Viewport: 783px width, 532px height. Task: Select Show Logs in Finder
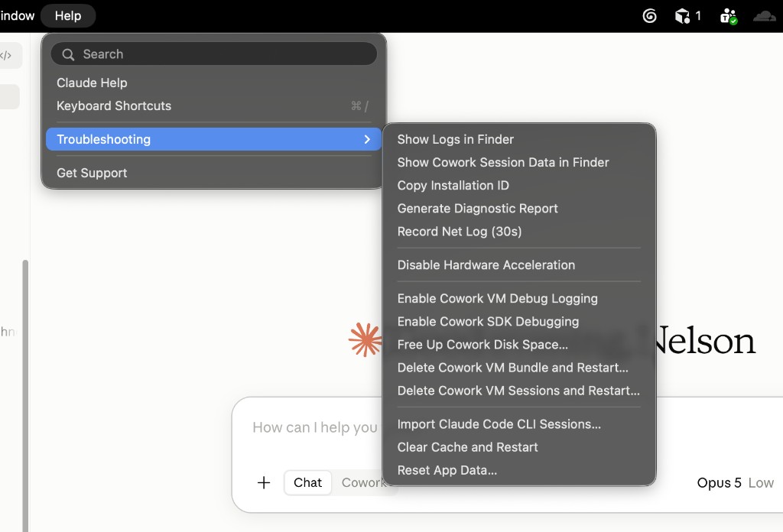519,139
